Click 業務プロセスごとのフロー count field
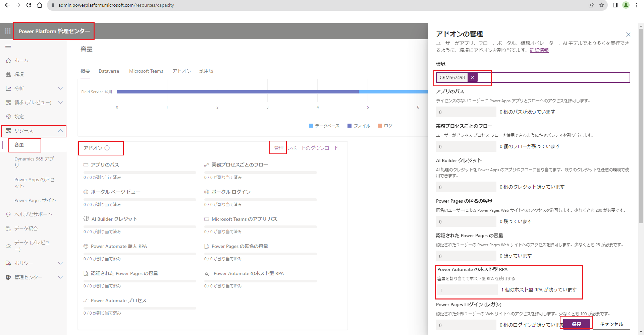Viewport: 644px width, 335px height. point(466,146)
